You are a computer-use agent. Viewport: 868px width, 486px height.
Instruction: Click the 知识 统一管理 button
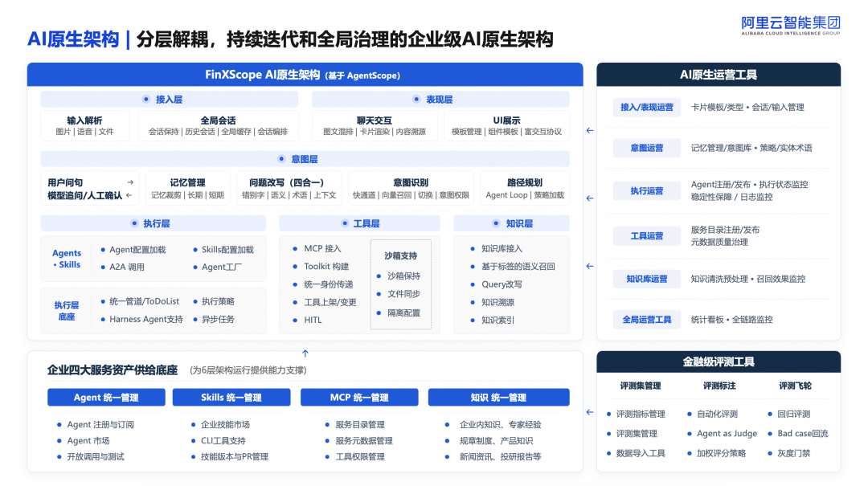(499, 398)
